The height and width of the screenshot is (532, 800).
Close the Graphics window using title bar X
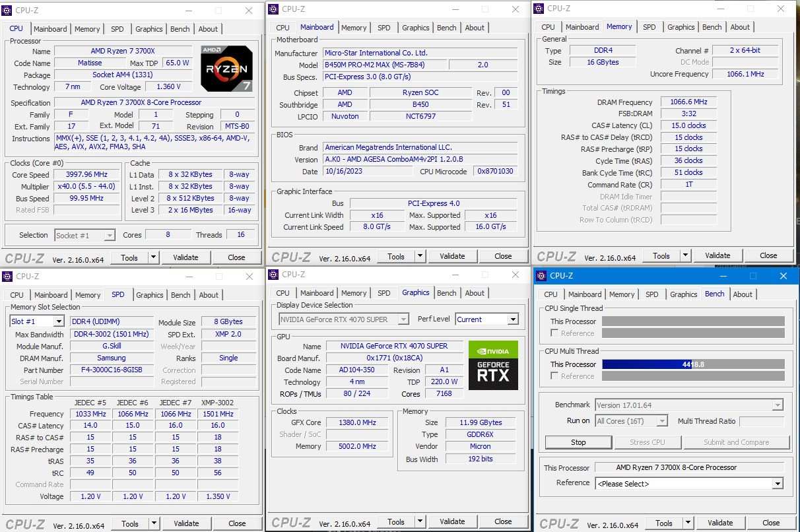(x=516, y=275)
